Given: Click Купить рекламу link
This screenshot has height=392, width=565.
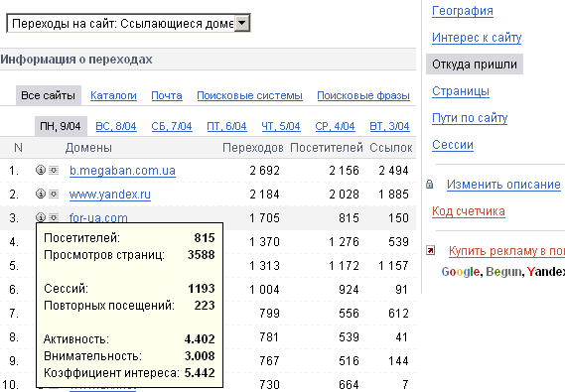Looking at the screenshot, I should point(506,250).
